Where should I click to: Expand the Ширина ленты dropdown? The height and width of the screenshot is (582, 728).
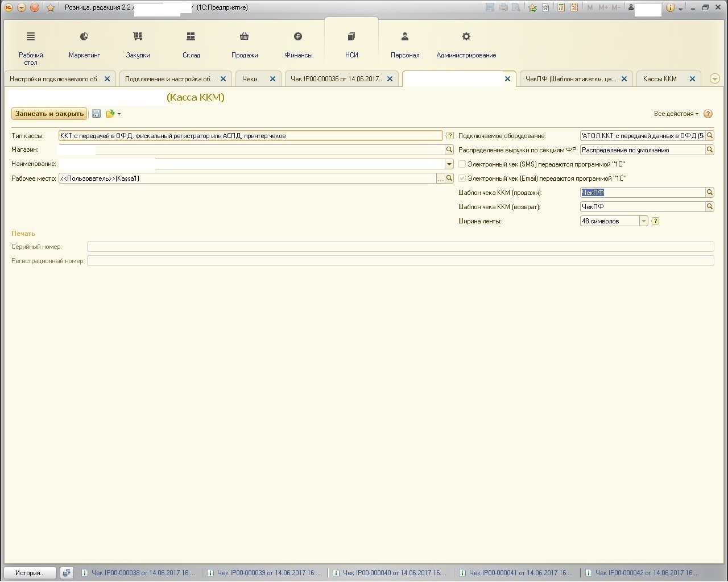pos(644,221)
